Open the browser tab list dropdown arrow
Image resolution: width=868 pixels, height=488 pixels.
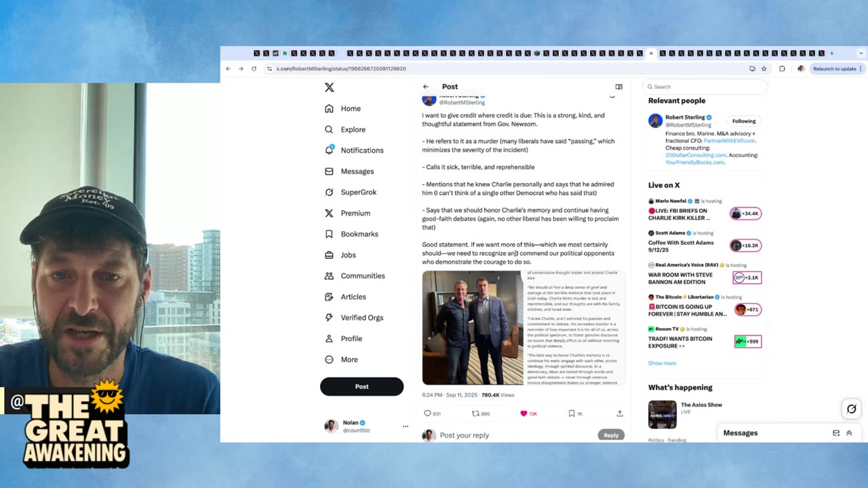(863, 53)
